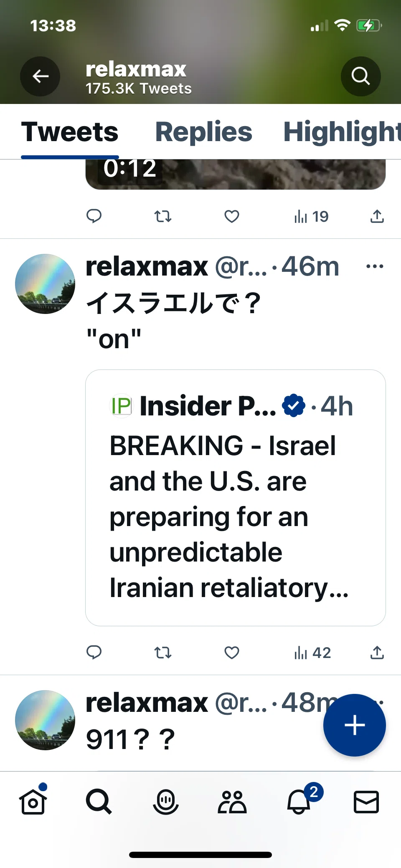Image resolution: width=401 pixels, height=868 pixels.
Task: View analytics showing 42 views
Action: coord(312,653)
